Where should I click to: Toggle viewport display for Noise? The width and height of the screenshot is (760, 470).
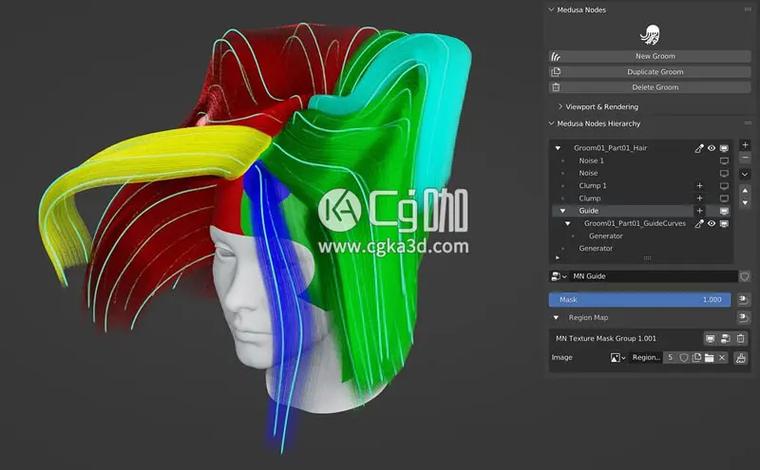click(724, 173)
